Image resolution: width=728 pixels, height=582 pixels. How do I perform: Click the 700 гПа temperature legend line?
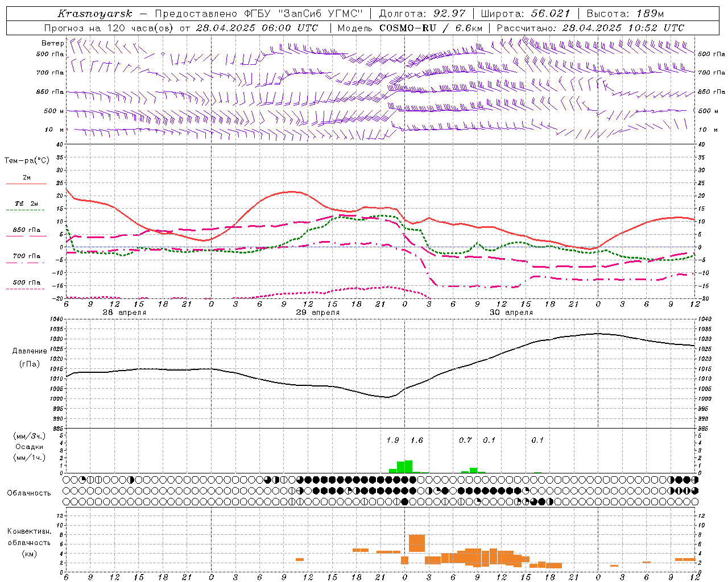click(x=26, y=263)
